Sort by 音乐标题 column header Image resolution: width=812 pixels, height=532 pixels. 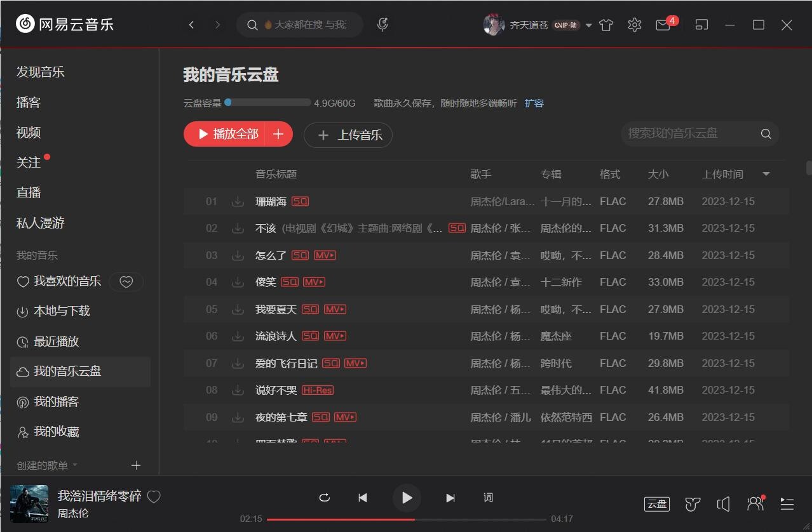(x=276, y=174)
